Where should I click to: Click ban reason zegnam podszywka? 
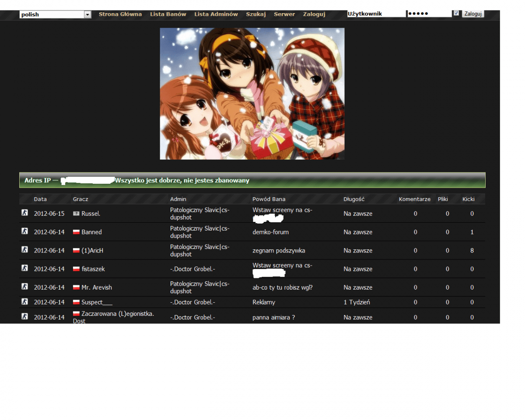(279, 251)
